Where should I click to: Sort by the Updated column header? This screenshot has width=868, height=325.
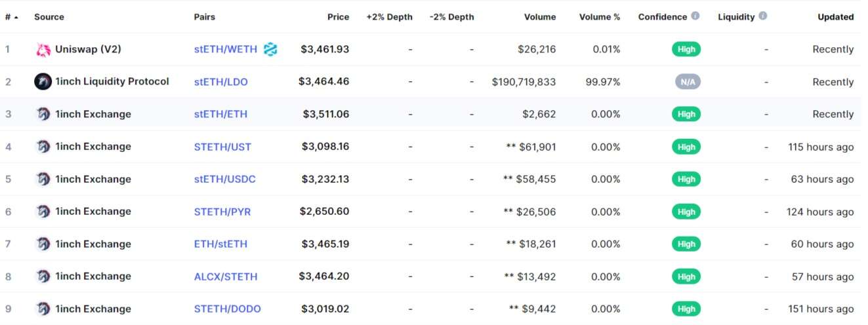click(x=836, y=17)
